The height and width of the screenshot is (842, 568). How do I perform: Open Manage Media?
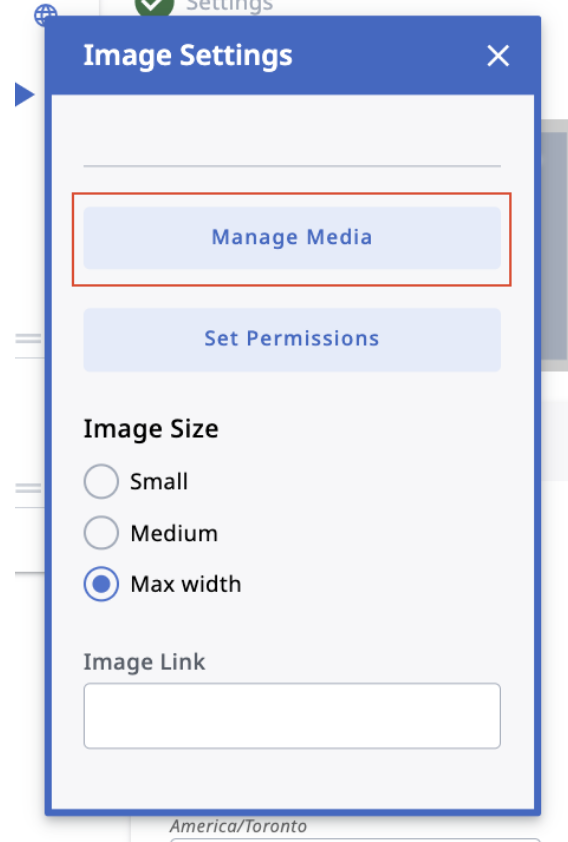[x=292, y=238]
